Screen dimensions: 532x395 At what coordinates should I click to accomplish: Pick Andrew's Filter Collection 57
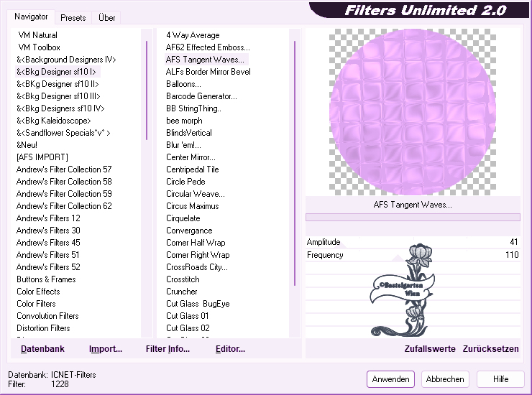tap(64, 169)
